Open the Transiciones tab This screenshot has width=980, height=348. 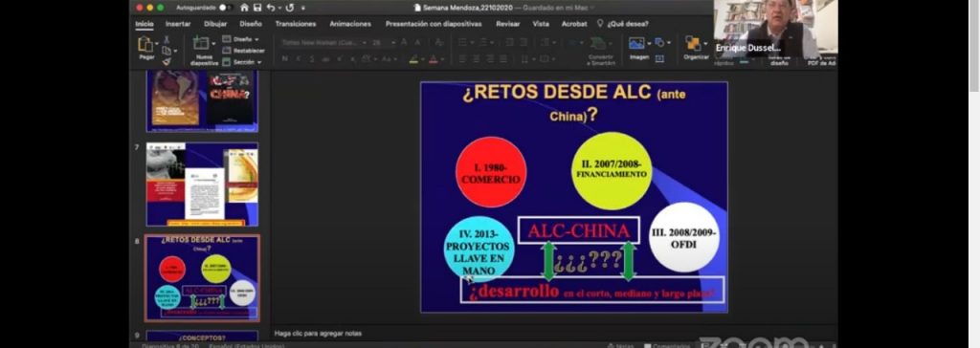pos(295,24)
